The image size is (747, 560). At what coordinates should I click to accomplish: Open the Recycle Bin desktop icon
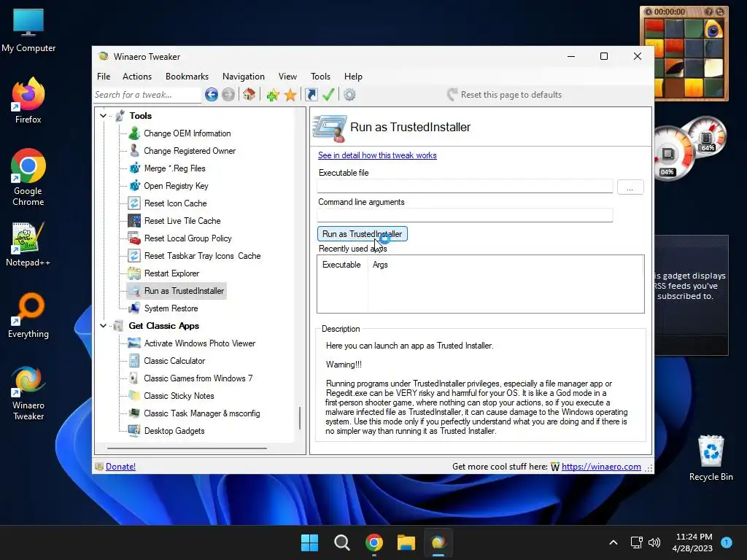pos(711,458)
